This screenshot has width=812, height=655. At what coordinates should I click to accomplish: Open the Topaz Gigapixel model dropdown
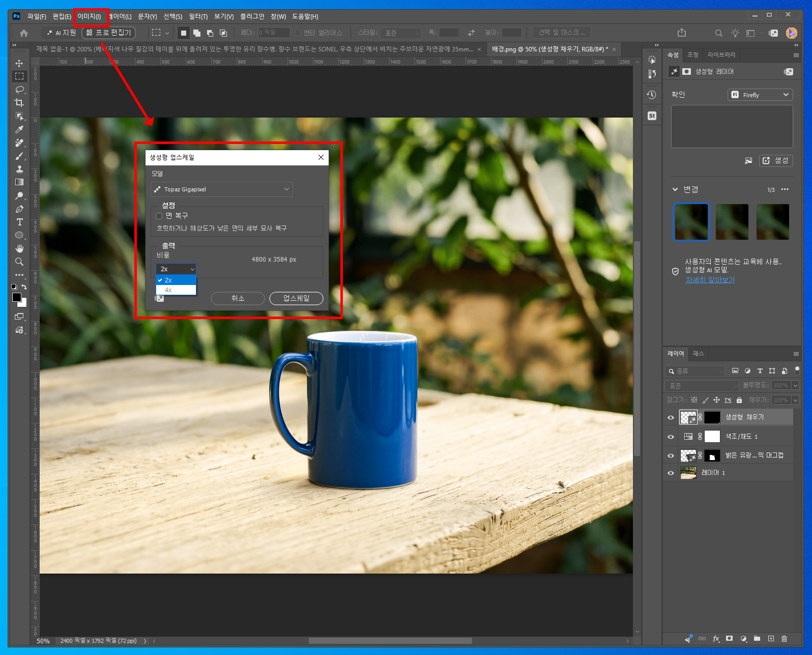point(222,189)
